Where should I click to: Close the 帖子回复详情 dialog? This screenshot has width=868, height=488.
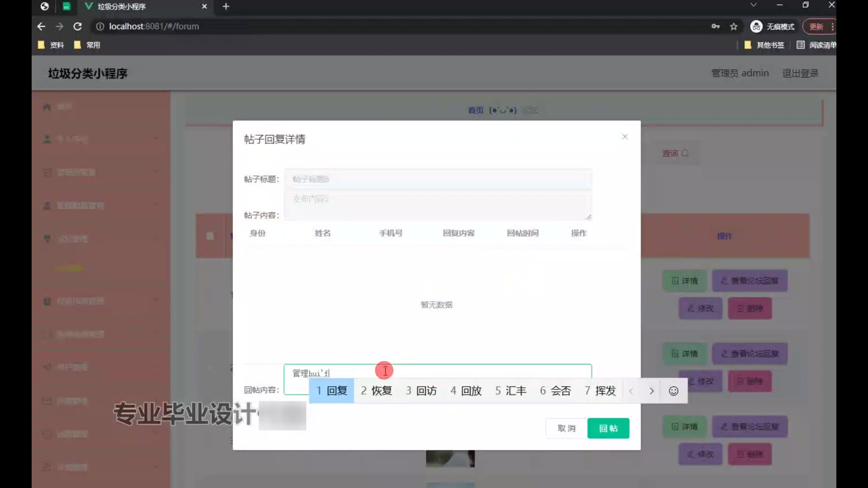(x=625, y=137)
